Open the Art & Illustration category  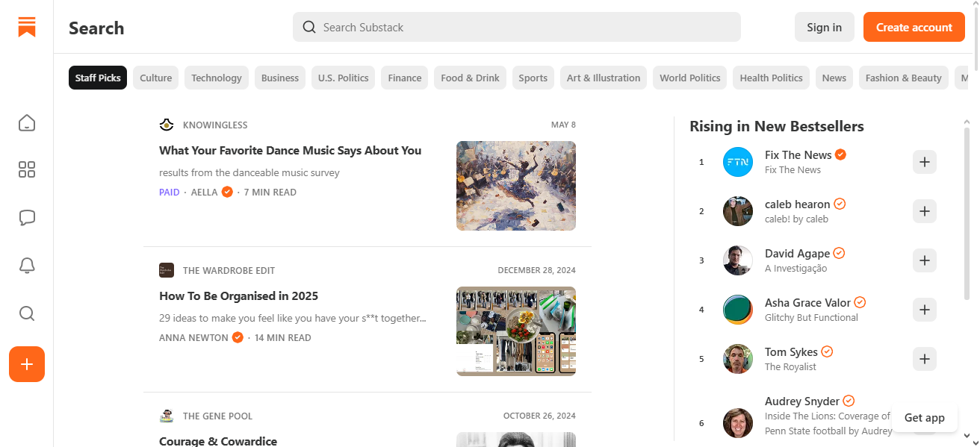[604, 78]
